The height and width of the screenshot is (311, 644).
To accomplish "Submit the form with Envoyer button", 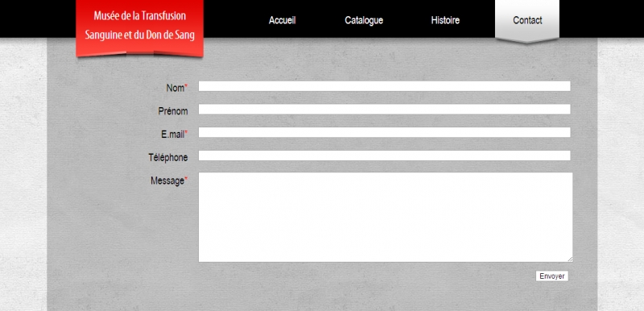I will point(552,276).
